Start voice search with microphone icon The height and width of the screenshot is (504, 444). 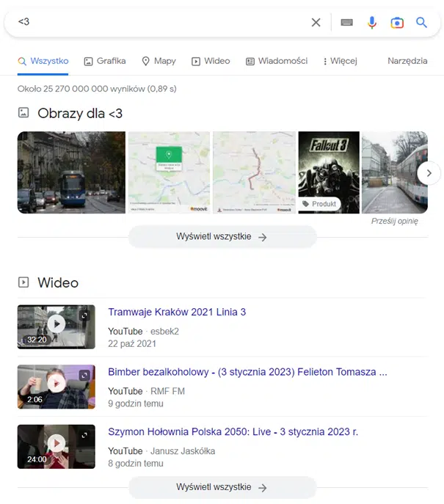click(372, 23)
